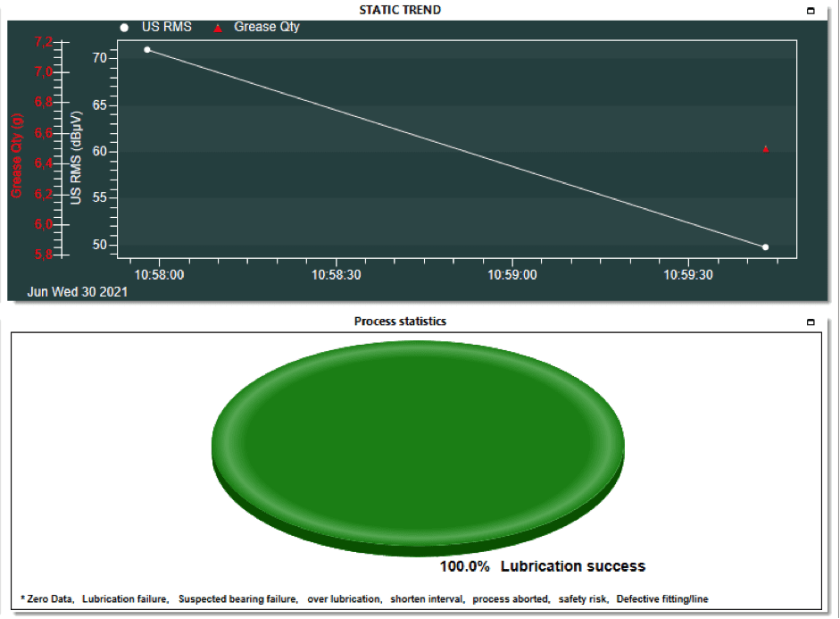Screen dimensions: 840x619
Task: Click the white circle US RMS legend marker
Action: 125,28
